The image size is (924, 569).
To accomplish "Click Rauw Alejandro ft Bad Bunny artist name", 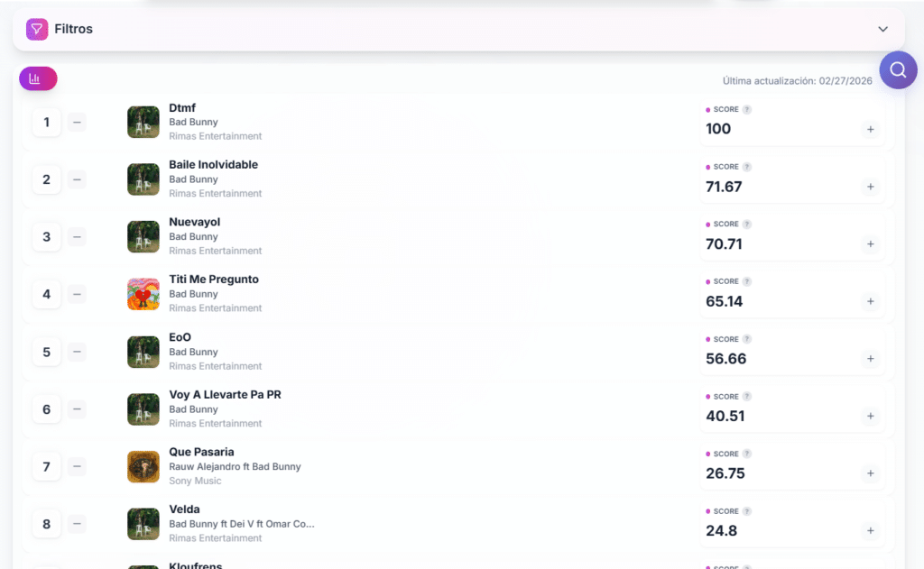I will pyautogui.click(x=235, y=467).
